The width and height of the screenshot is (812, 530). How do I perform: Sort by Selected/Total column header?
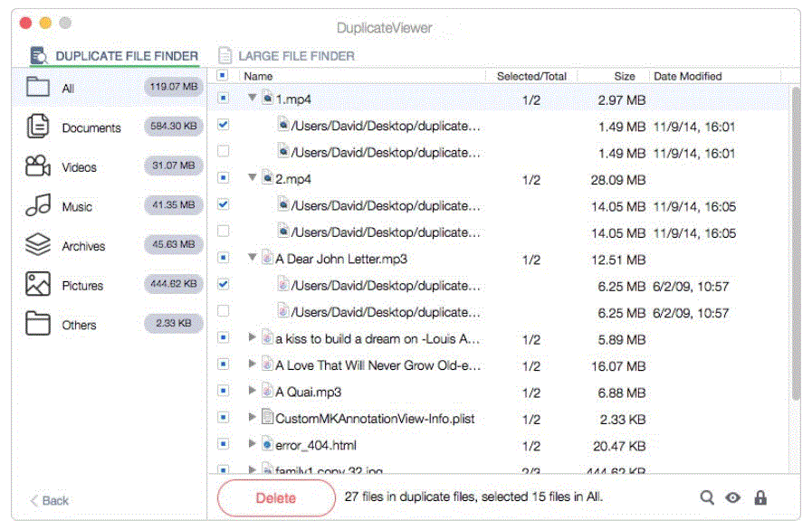[532, 76]
